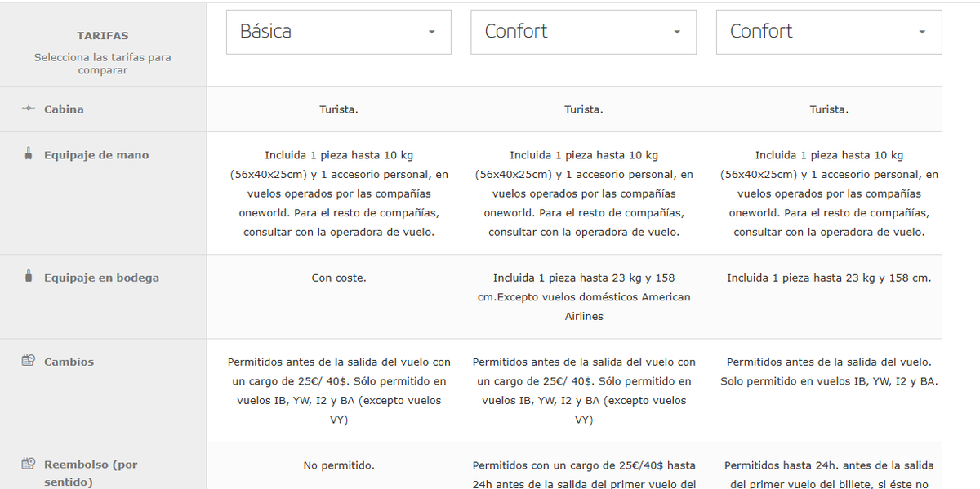
Task: Click 'Permitidos con un cargo de 25€/40$' refund cell
Action: tap(584, 474)
